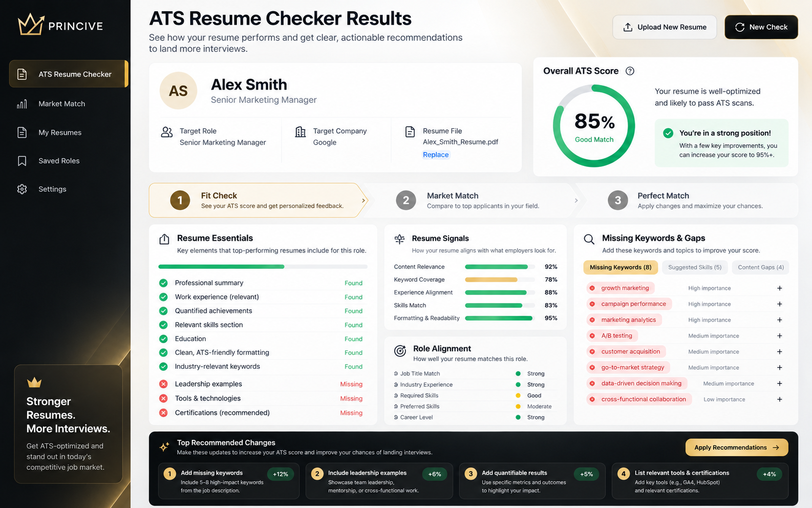
Task: Select the Fit Check step
Action: click(x=258, y=200)
